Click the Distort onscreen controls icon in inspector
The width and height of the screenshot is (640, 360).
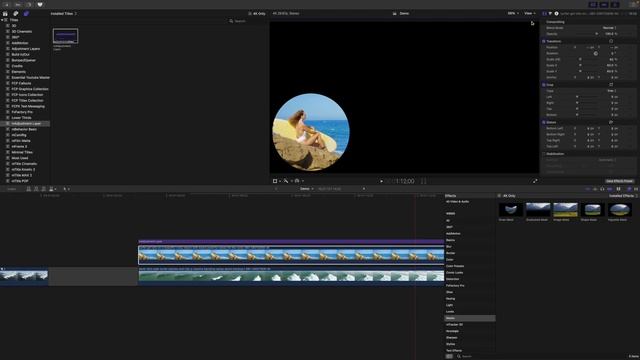[x=611, y=122]
